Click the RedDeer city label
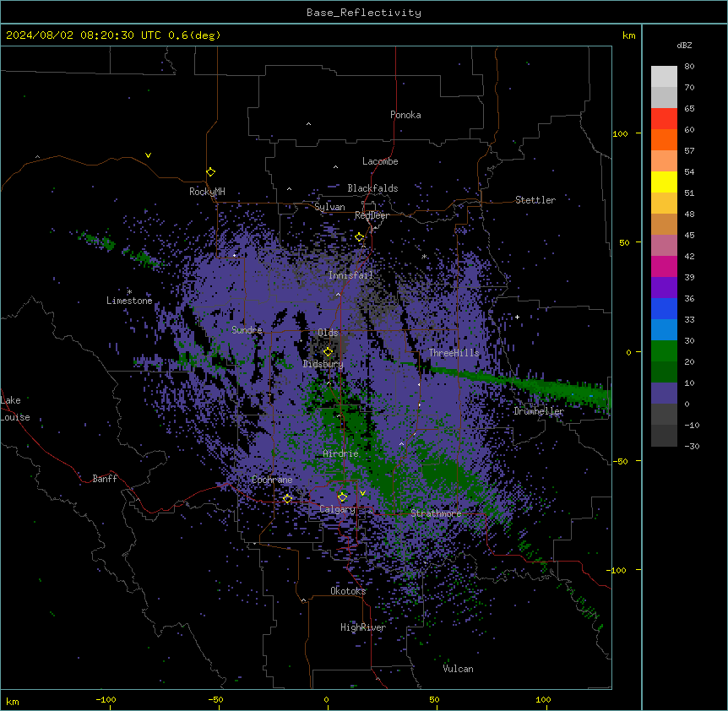This screenshot has width=728, height=711. pyautogui.click(x=372, y=215)
